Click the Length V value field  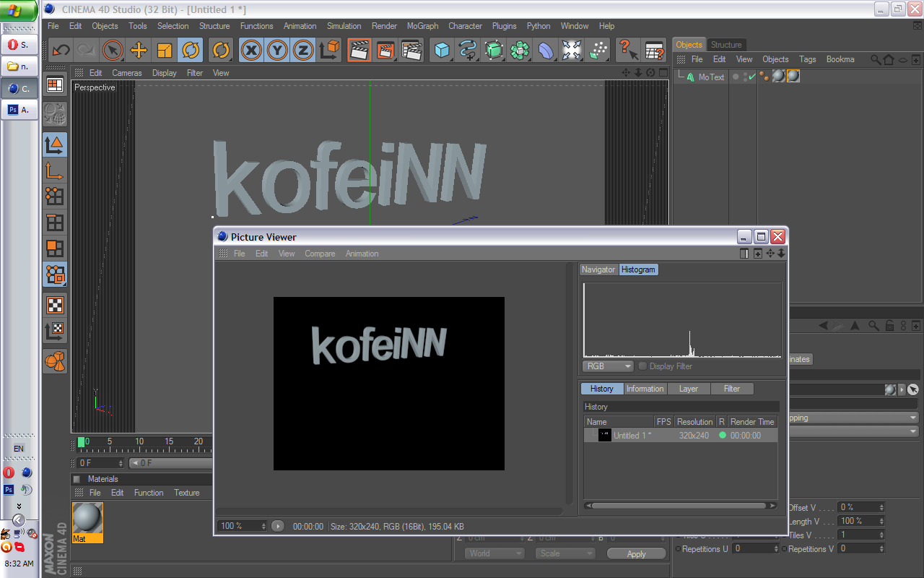point(861,521)
